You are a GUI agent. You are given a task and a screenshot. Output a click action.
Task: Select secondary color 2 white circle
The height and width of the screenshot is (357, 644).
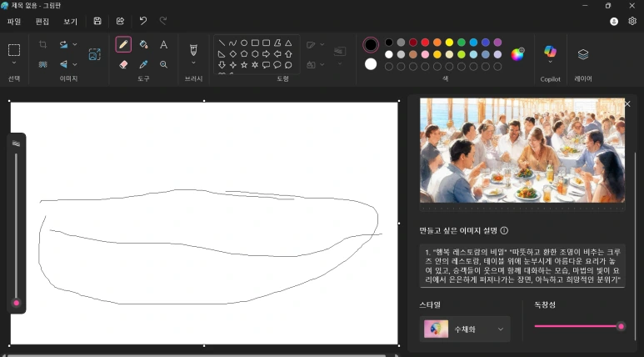371,64
